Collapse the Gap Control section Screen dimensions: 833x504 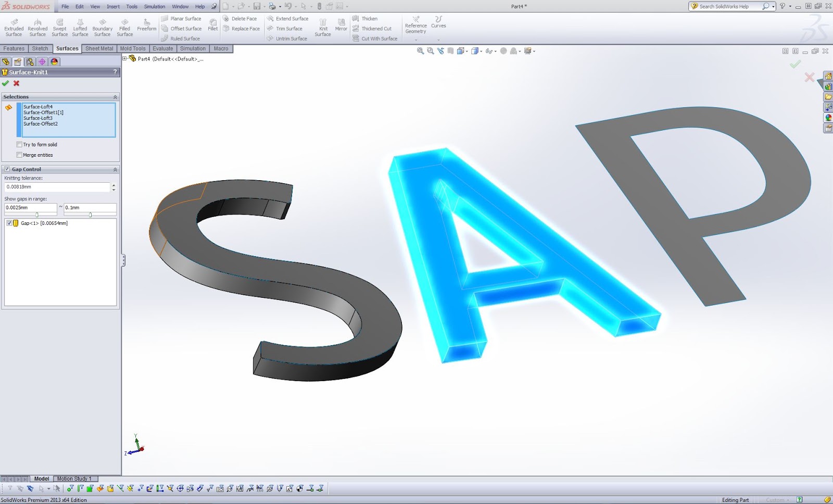pos(115,170)
